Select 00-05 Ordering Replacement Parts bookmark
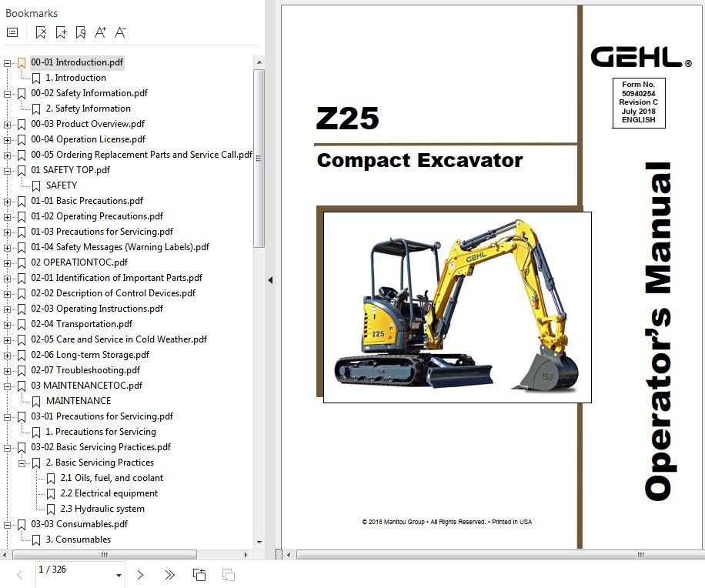The width and height of the screenshot is (705, 588). (x=141, y=155)
